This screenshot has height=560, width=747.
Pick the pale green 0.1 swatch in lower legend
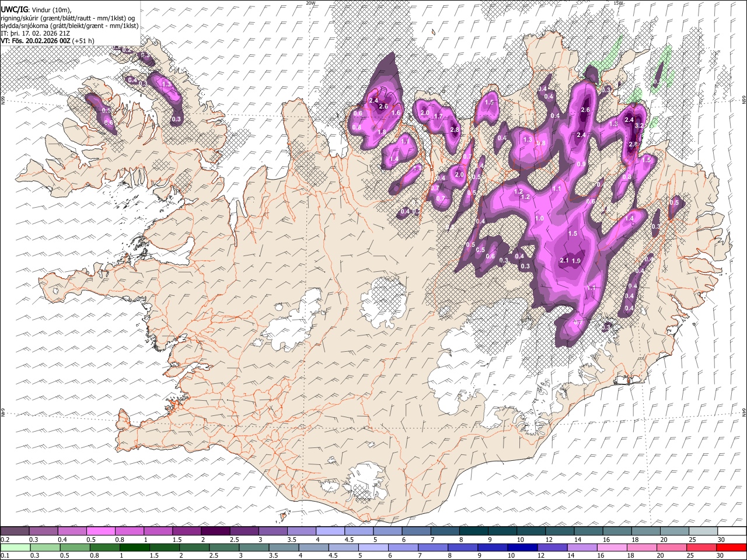[x=15, y=547]
